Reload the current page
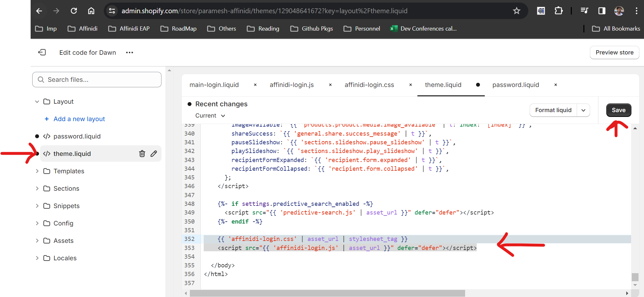 point(74,11)
